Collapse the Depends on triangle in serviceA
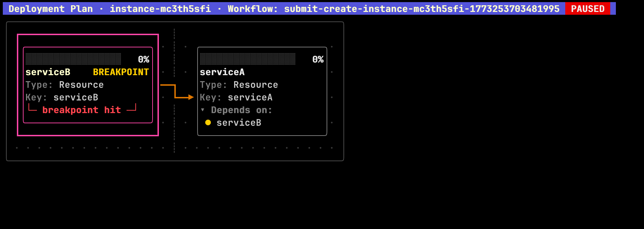Screen dimensions: 644x229 coord(203,110)
